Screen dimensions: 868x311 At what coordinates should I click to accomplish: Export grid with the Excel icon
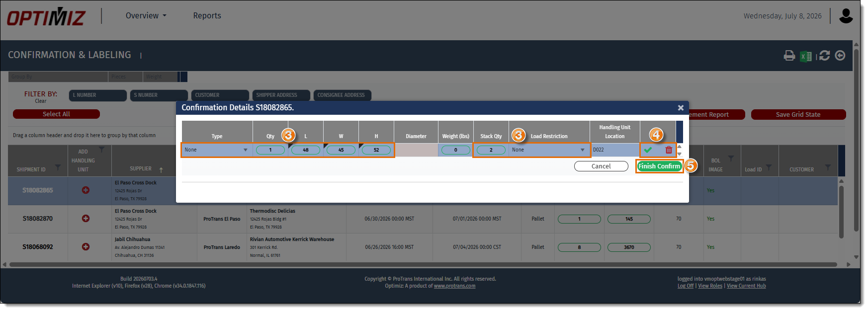point(806,56)
